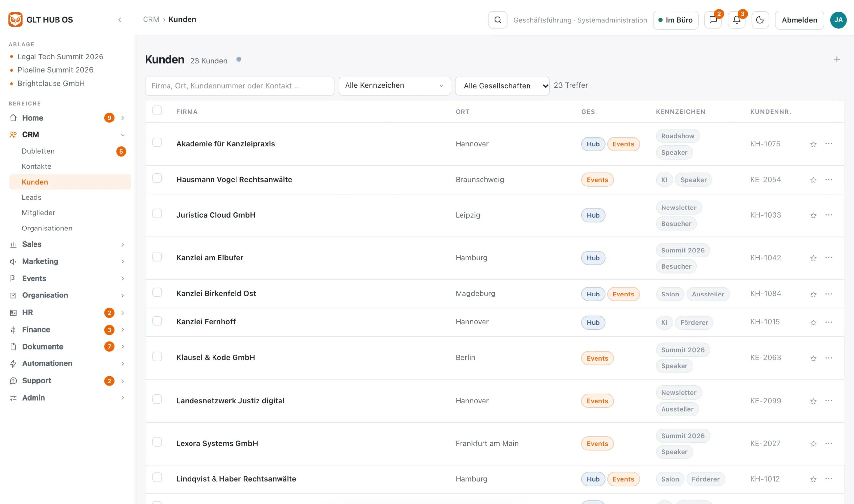Open more options for Lexora Systems GmbH

[x=828, y=443]
